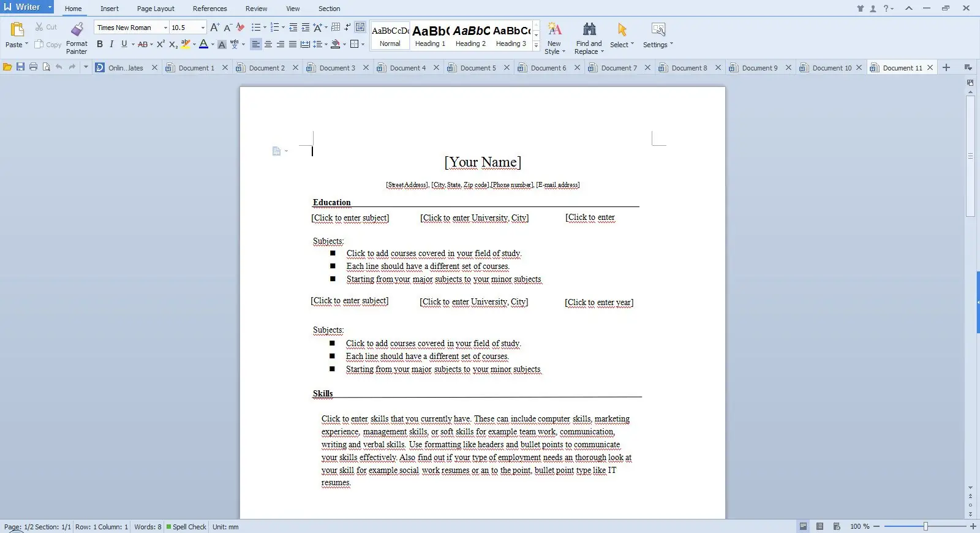
Task: Open the Writer application menu arrow
Action: click(50, 7)
